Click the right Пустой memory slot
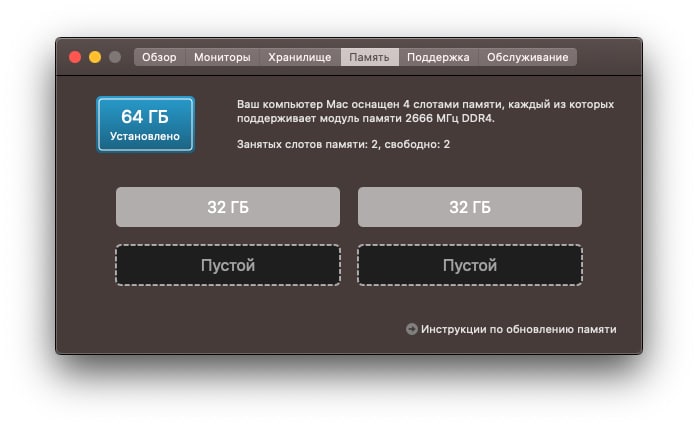 point(470,265)
